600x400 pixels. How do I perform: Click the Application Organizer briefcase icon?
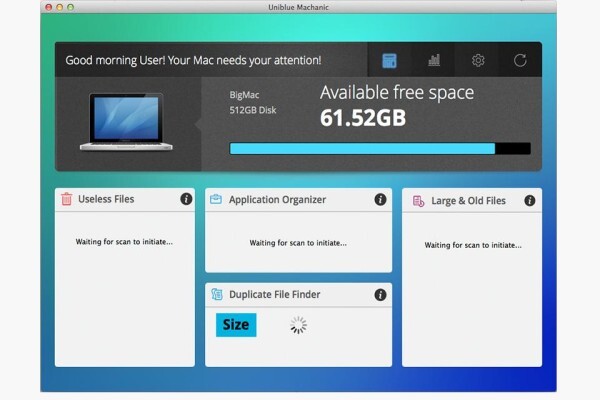tap(216, 199)
